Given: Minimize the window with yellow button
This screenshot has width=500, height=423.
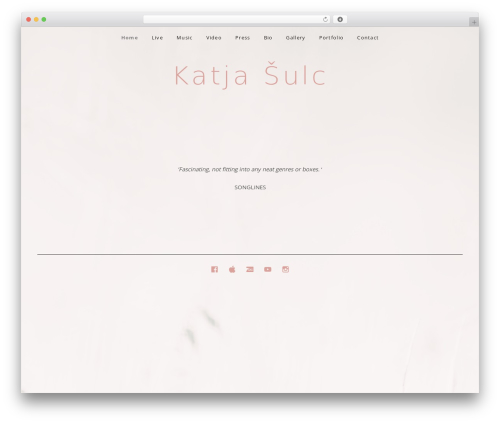Looking at the screenshot, I should tap(36, 20).
